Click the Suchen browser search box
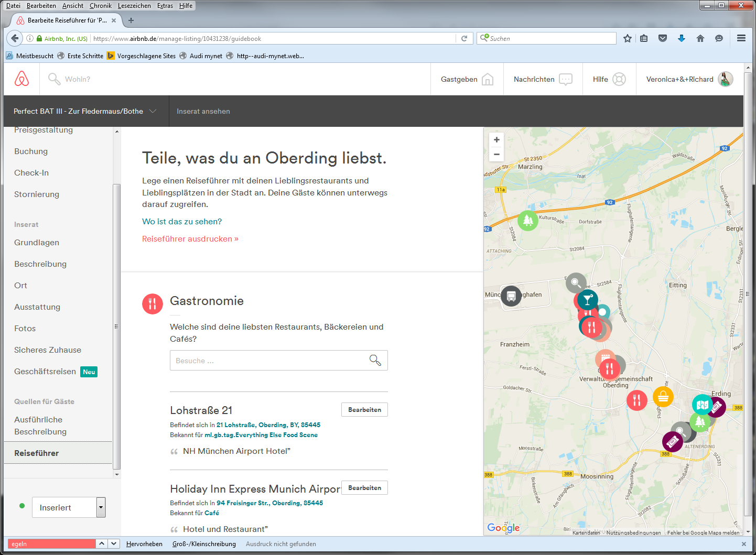This screenshot has height=555, width=756. coord(546,38)
